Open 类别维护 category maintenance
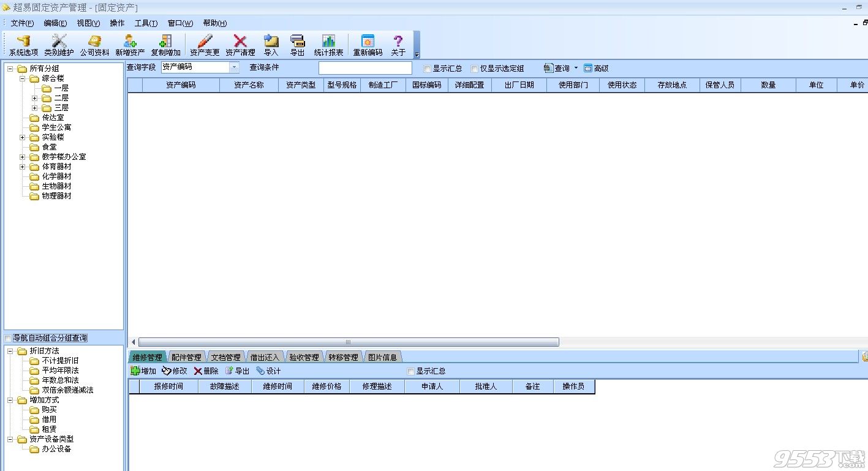 pos(59,45)
